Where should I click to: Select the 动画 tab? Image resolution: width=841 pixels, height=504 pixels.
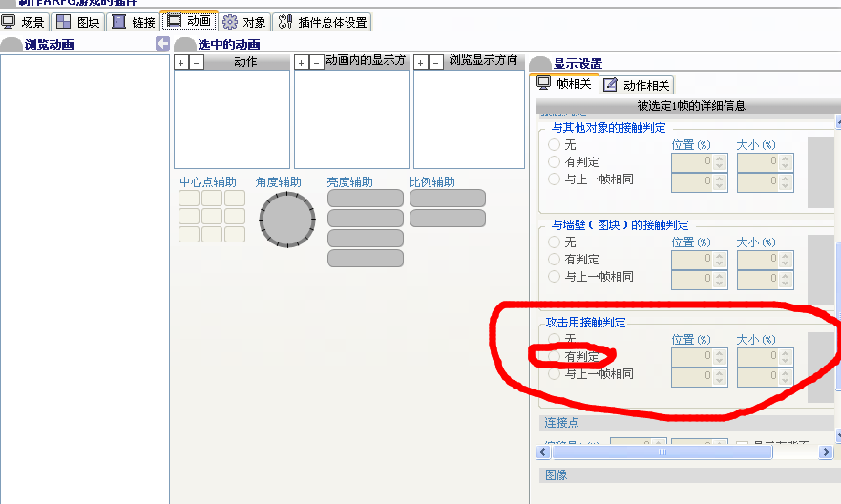point(190,21)
